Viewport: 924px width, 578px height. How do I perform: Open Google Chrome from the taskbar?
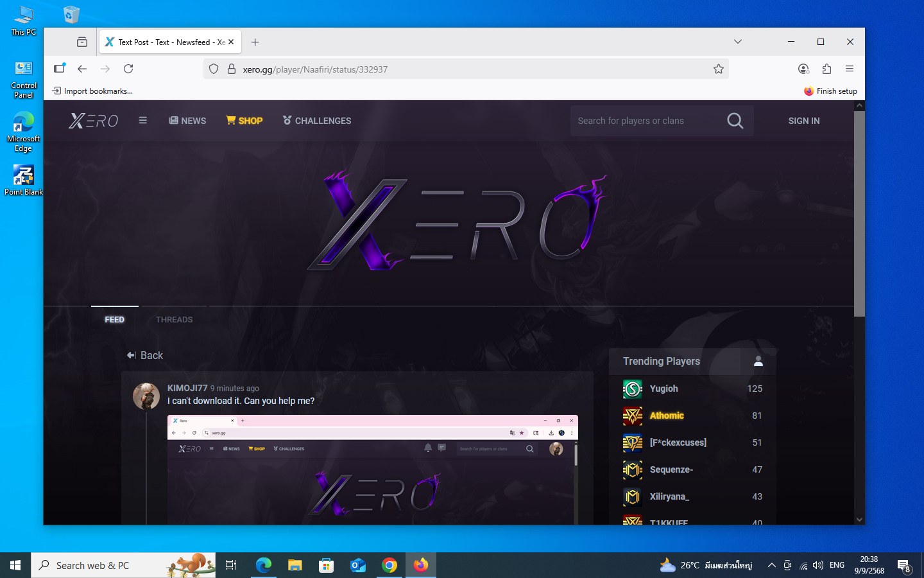click(389, 565)
